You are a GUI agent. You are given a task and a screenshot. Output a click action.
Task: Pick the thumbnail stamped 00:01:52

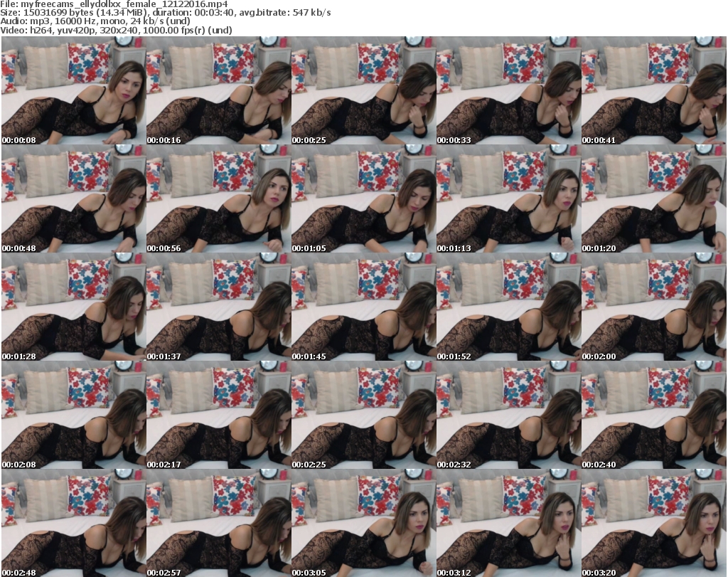click(x=508, y=307)
